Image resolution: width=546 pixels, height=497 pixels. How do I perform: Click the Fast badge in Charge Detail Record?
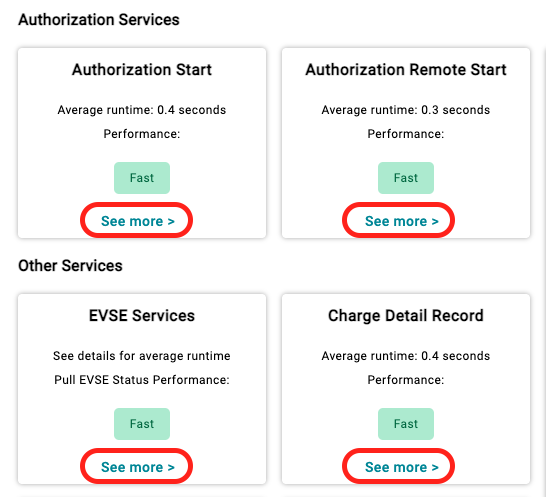click(406, 424)
